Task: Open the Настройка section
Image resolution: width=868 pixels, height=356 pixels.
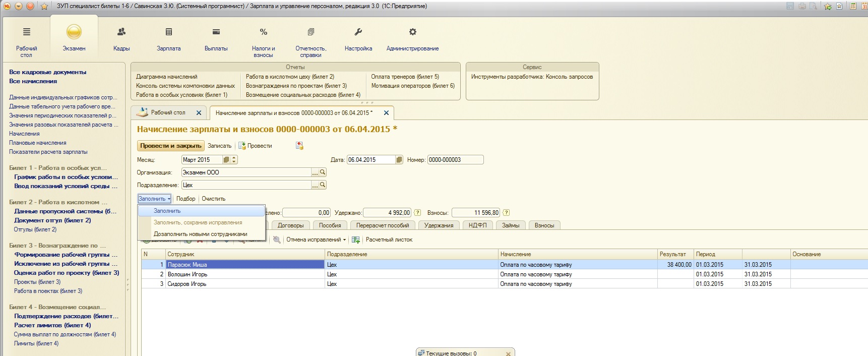Action: point(358,39)
